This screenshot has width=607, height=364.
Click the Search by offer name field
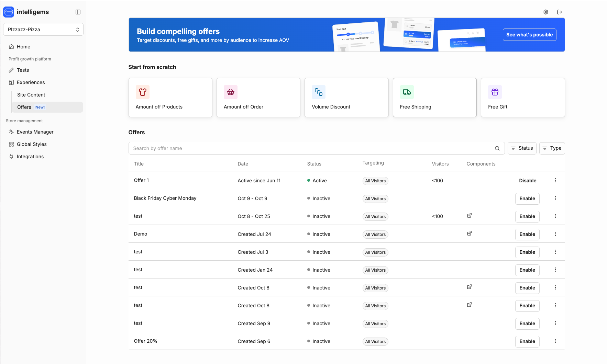click(309, 148)
